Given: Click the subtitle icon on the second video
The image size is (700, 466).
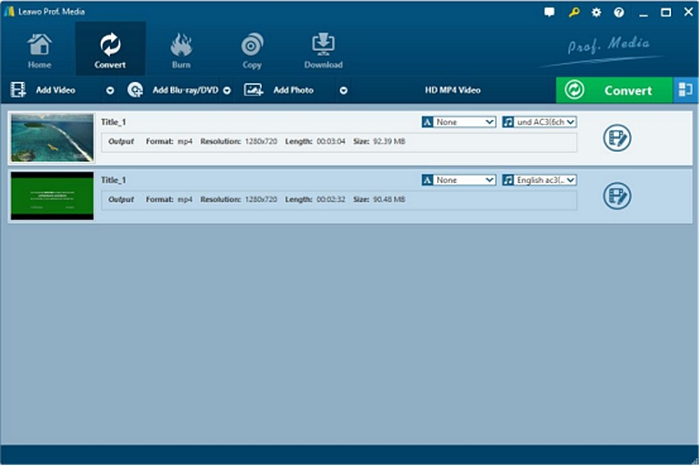Looking at the screenshot, I should click(427, 180).
